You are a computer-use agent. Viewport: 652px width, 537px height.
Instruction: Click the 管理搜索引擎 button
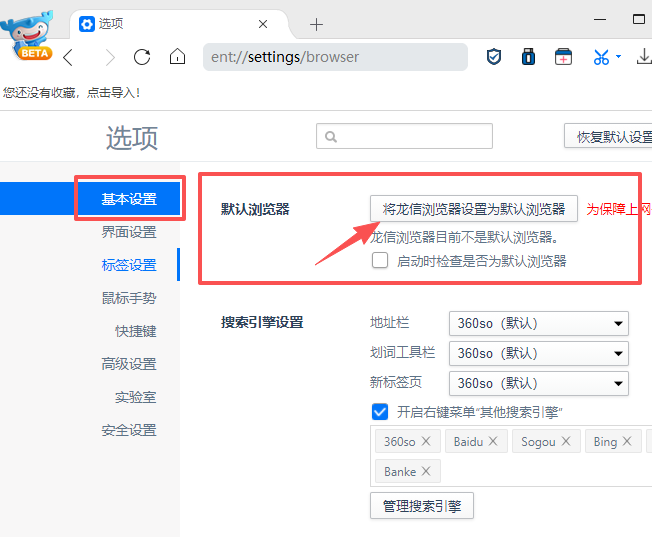coord(421,506)
